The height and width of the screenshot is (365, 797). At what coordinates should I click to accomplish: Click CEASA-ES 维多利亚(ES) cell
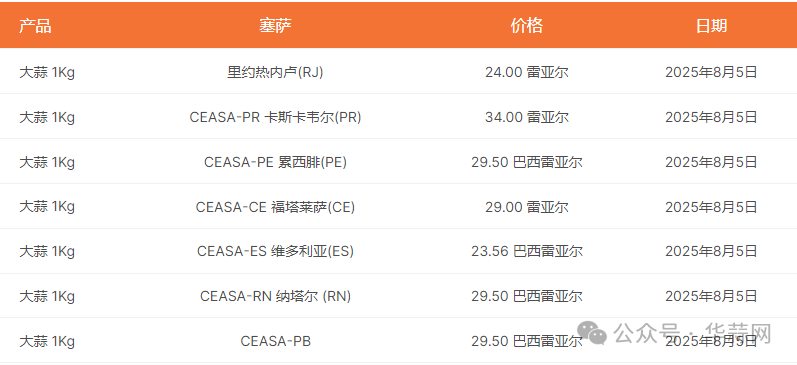click(275, 251)
